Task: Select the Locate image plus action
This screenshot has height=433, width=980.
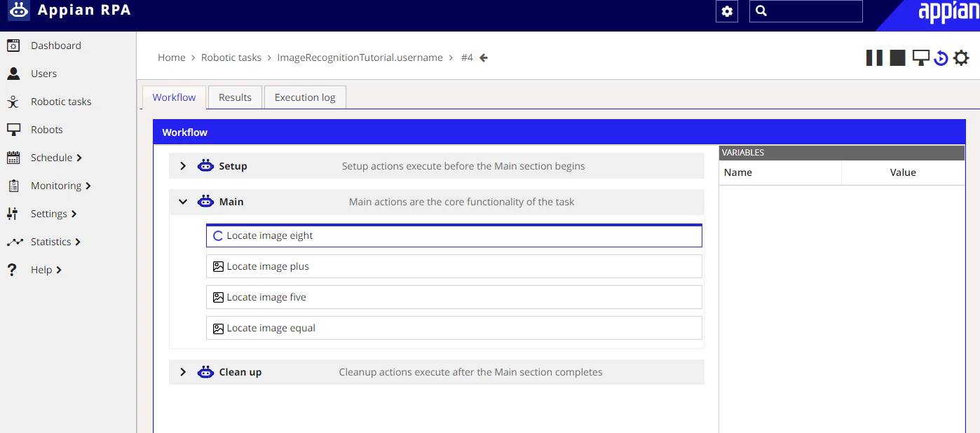Action: pos(454,266)
